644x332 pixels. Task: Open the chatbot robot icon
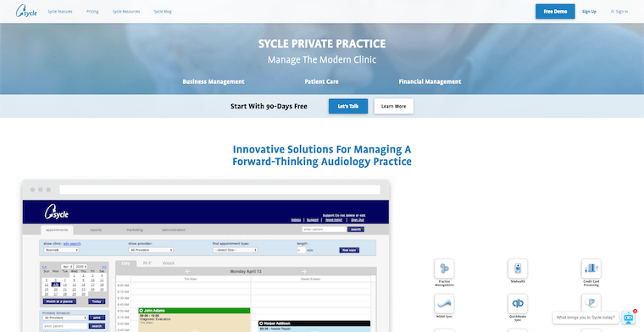[628, 318]
